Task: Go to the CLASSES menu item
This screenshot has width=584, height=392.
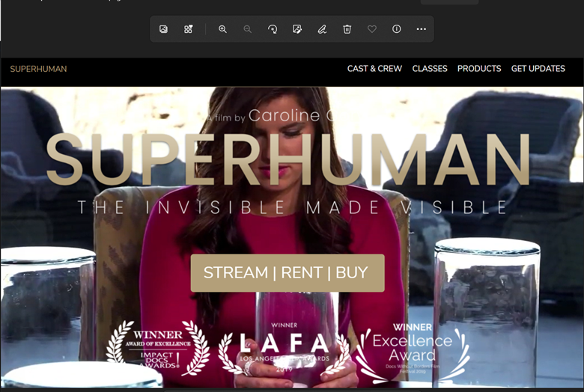Action: 430,69
